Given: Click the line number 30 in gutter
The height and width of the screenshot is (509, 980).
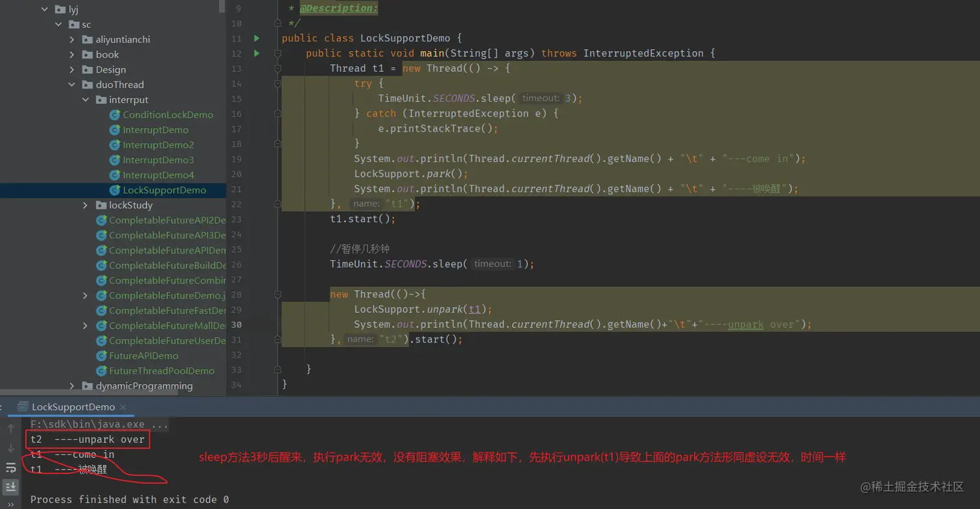Looking at the screenshot, I should coord(237,324).
